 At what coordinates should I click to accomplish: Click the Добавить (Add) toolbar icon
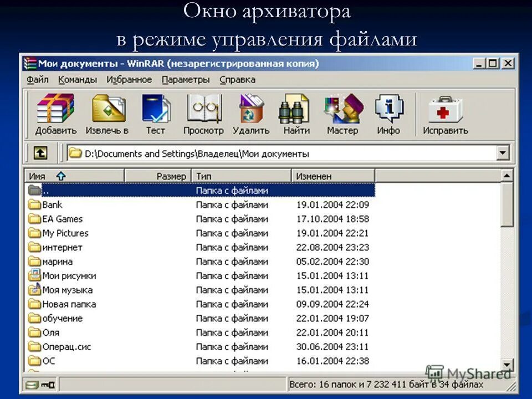click(55, 109)
